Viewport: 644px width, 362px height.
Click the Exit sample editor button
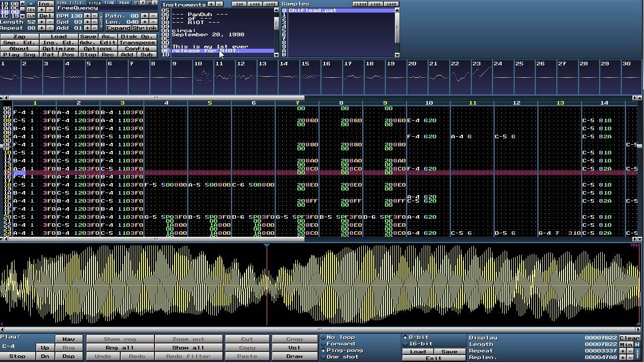(434, 358)
